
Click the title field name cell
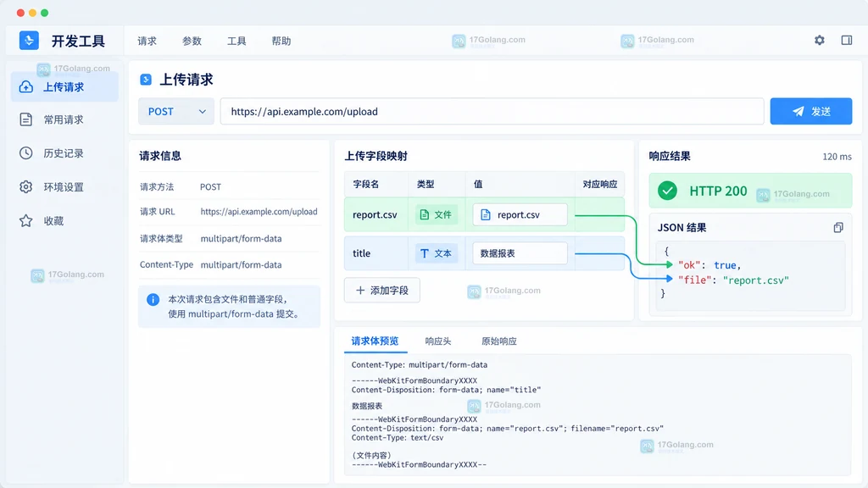(x=376, y=253)
